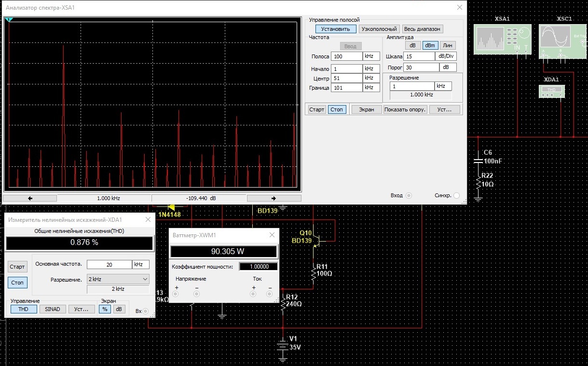Viewport: 588px width, 366px height.
Task: Edit the Разрешение resolution frequency field
Action: coord(412,86)
